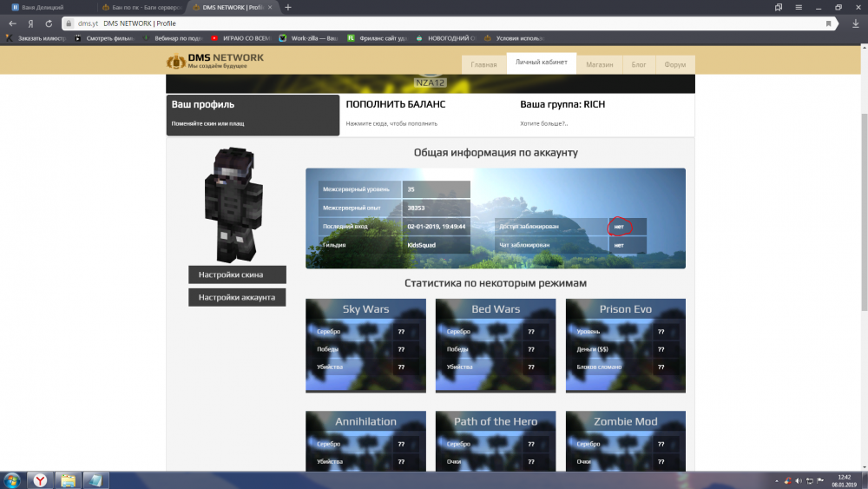Viewport: 868px width, 489px height.
Task: Launch Yandex Browser from taskbar
Action: point(40,480)
